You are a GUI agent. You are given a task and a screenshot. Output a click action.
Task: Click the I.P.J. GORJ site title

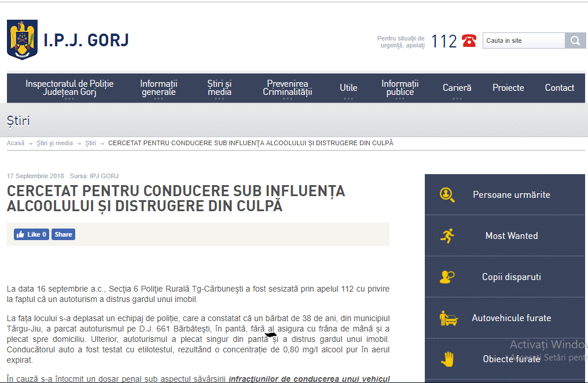point(86,40)
